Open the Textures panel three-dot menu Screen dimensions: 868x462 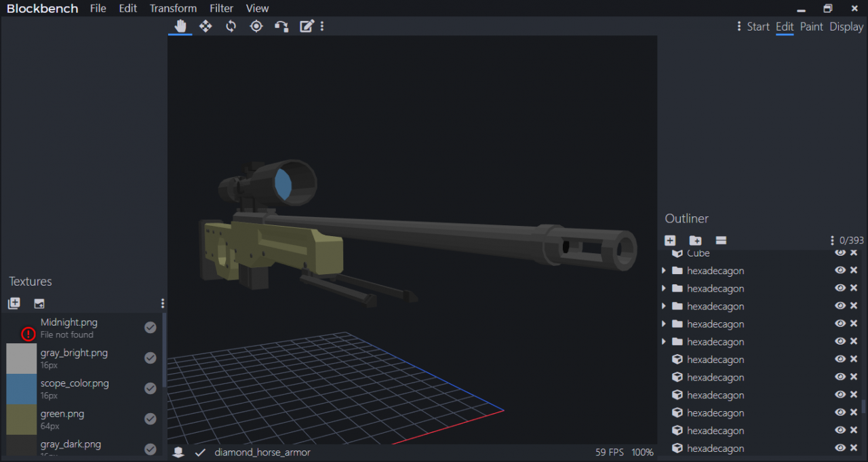point(163,303)
